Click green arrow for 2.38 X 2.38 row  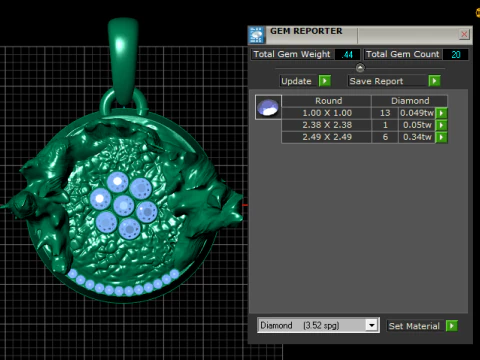point(441,125)
